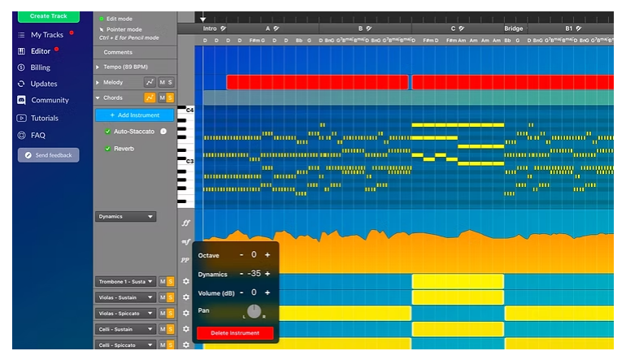
Task: Click the Auto-Staccato info icon
Action: (x=163, y=132)
